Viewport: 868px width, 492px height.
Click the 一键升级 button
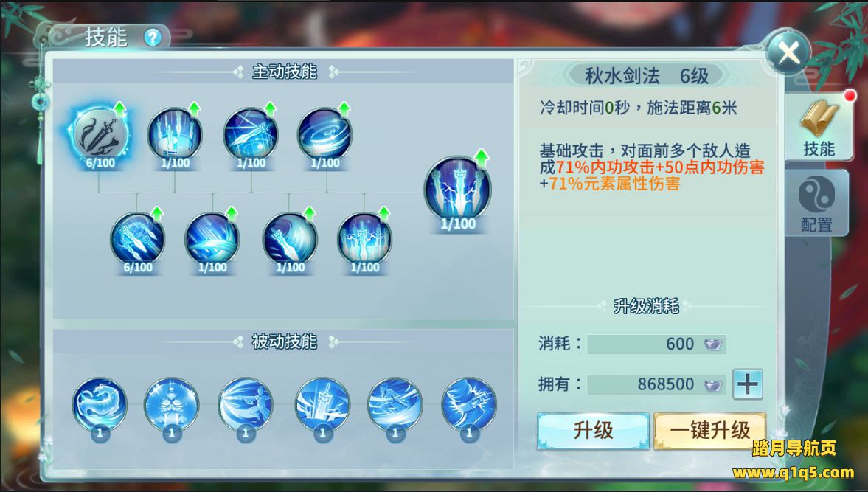pyautogui.click(x=709, y=431)
